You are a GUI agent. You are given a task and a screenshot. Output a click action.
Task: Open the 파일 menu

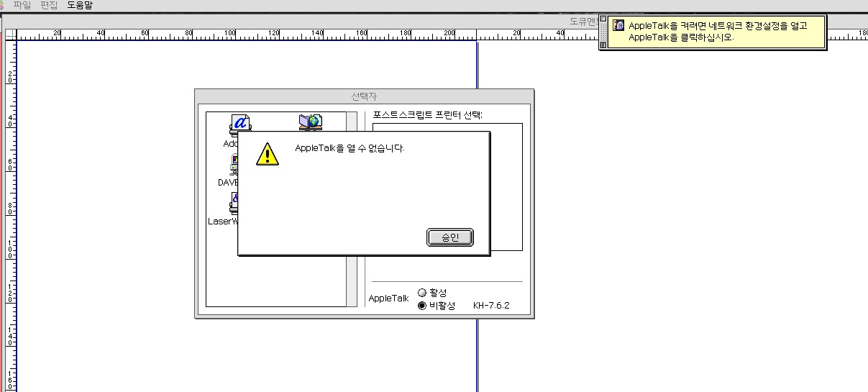(22, 5)
